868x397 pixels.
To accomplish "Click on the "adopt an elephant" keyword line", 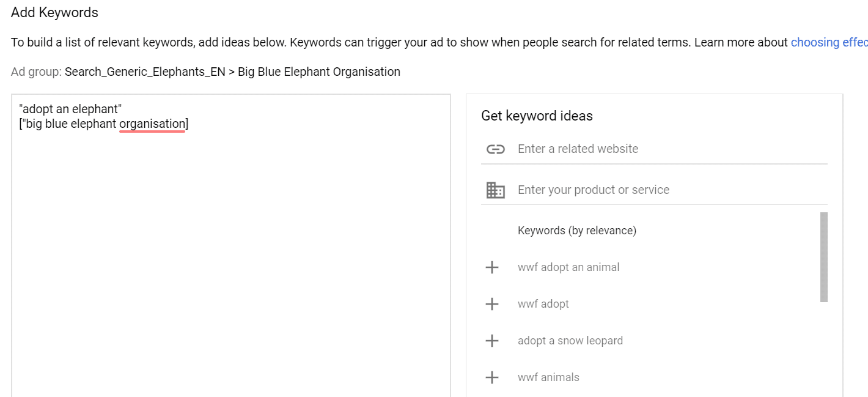I will click(x=70, y=109).
